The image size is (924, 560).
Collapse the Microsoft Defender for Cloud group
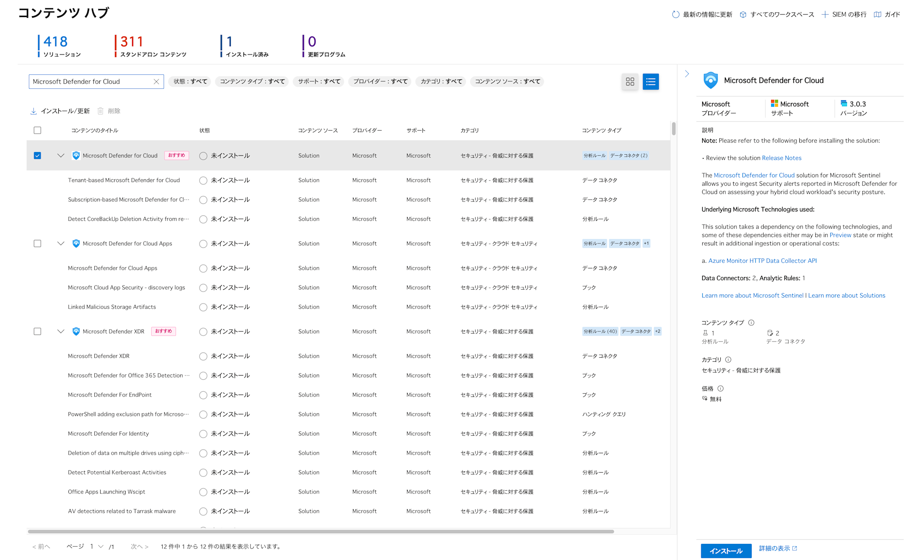tap(61, 156)
